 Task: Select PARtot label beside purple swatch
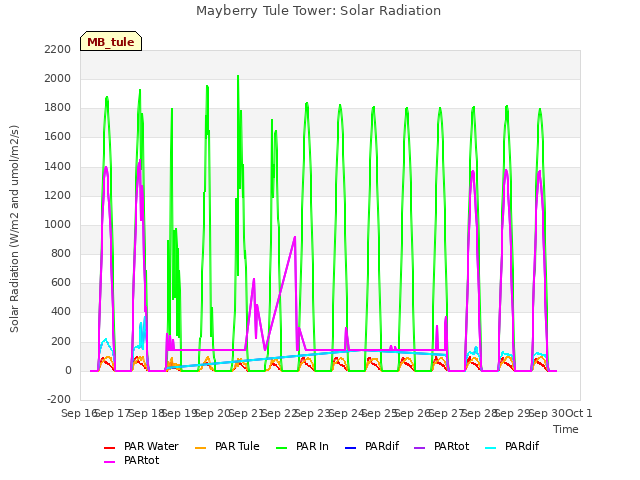[x=451, y=447]
